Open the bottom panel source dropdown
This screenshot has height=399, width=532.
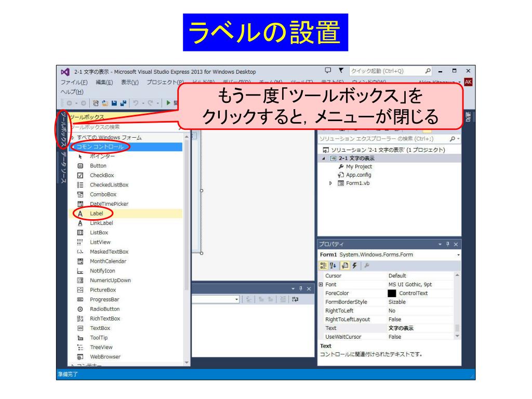(x=236, y=299)
